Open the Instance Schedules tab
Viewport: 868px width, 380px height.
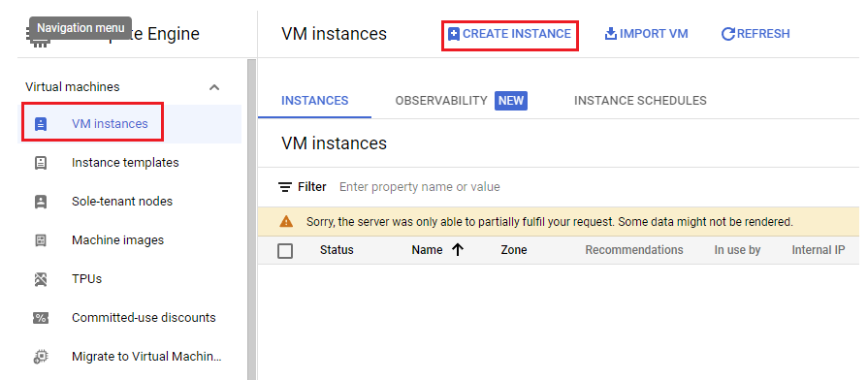pos(640,101)
